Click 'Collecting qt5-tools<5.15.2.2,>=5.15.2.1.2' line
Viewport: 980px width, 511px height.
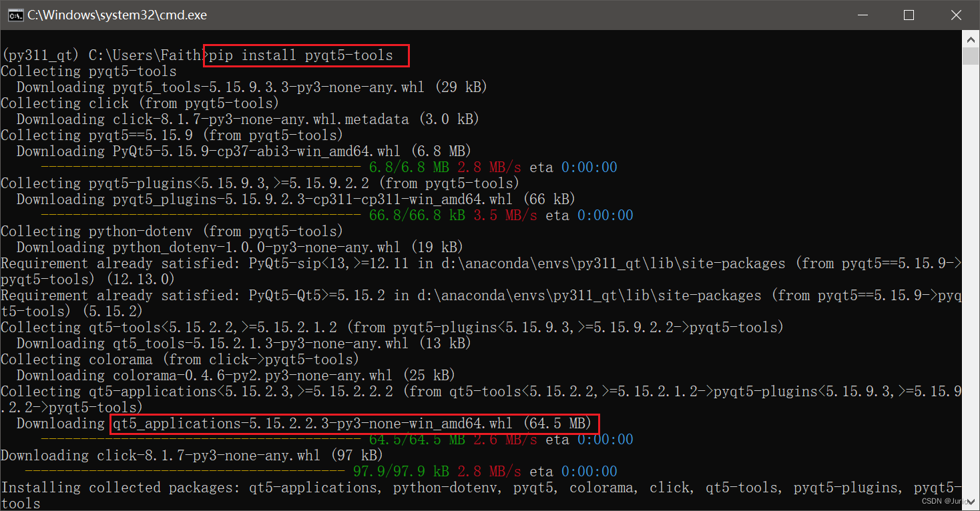point(393,328)
